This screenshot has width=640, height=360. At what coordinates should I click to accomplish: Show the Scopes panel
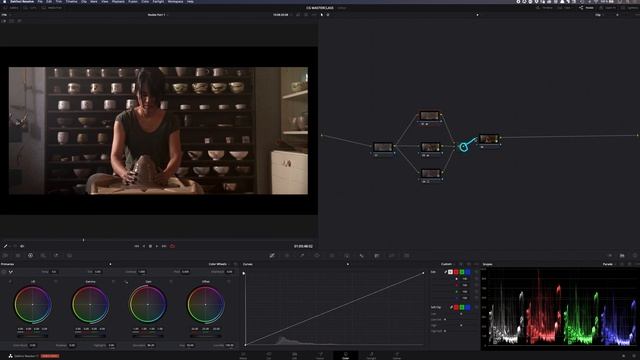pos(622,256)
